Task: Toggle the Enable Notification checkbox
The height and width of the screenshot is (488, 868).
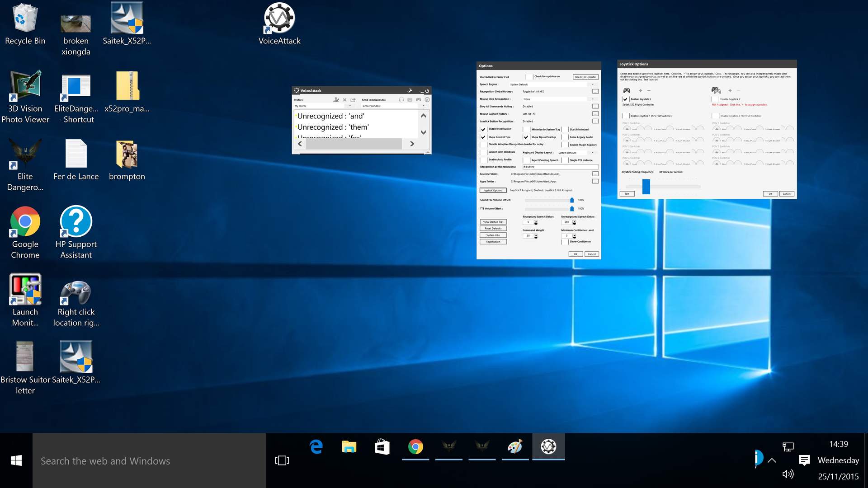Action: (x=483, y=129)
